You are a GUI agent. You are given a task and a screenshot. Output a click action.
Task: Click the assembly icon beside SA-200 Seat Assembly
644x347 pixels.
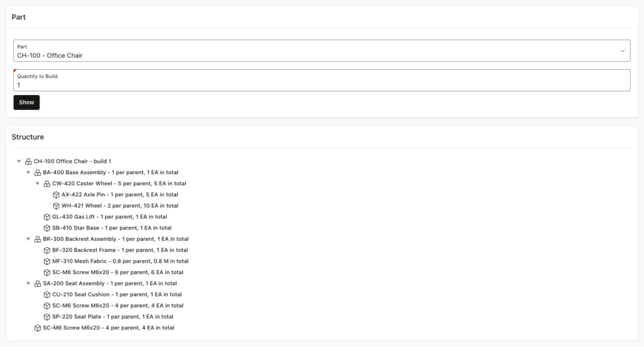[x=37, y=284]
